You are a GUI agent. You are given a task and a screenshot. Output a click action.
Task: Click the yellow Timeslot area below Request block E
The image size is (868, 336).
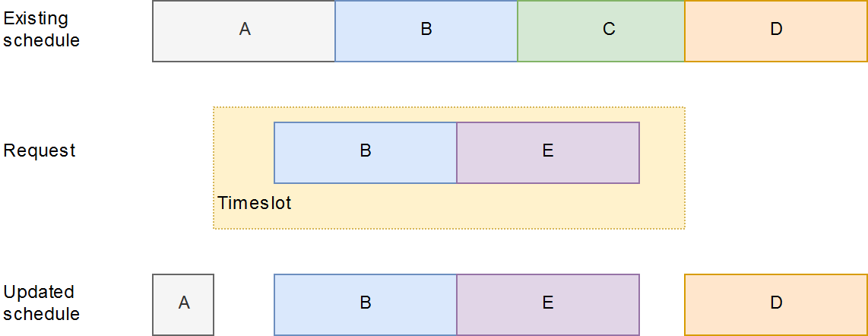click(548, 206)
